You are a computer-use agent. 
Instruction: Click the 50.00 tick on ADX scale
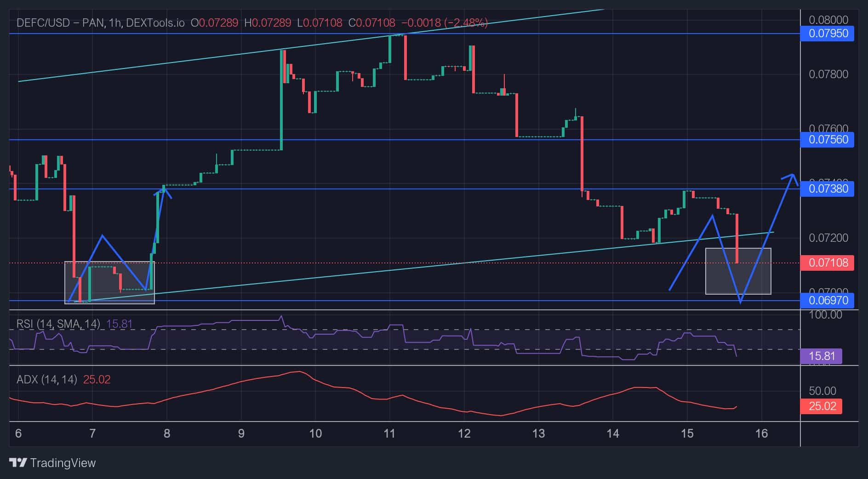tap(822, 391)
